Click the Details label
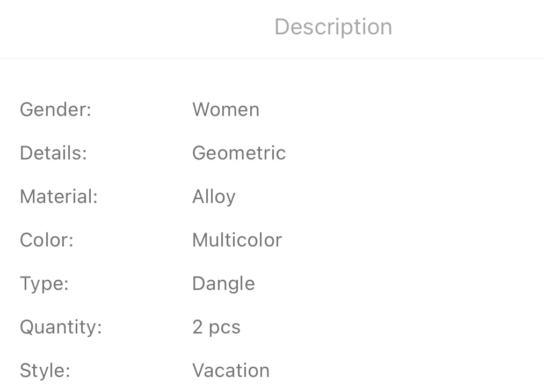 click(53, 153)
